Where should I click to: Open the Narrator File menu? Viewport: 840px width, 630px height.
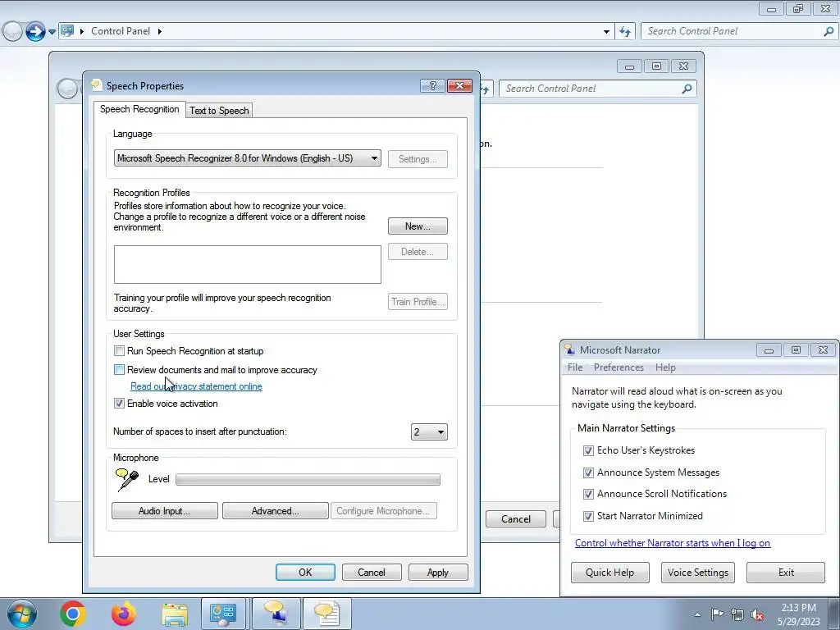[x=575, y=367]
